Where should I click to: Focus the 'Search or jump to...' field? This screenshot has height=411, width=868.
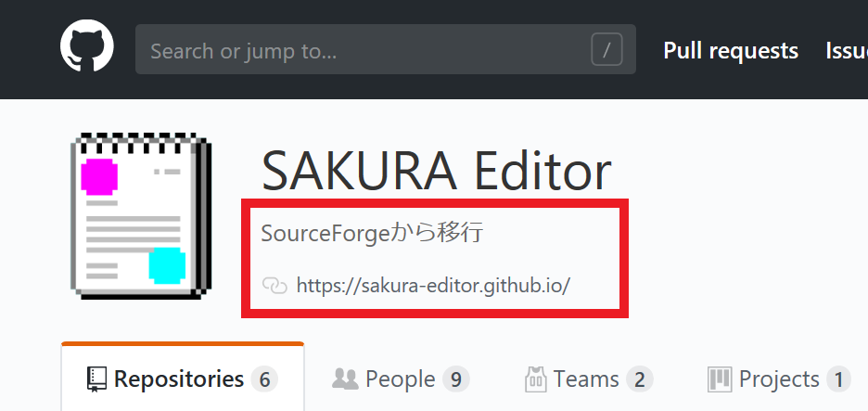pyautogui.click(x=385, y=49)
